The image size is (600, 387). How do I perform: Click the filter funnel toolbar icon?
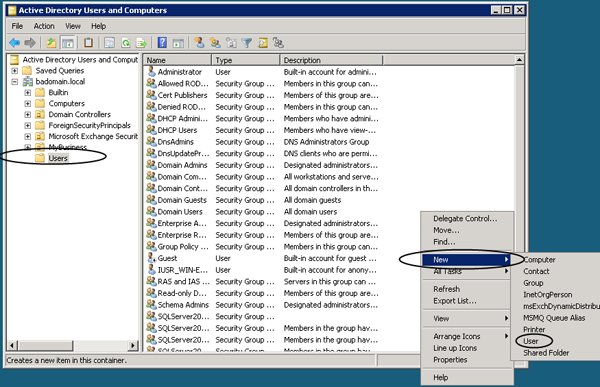click(x=247, y=43)
